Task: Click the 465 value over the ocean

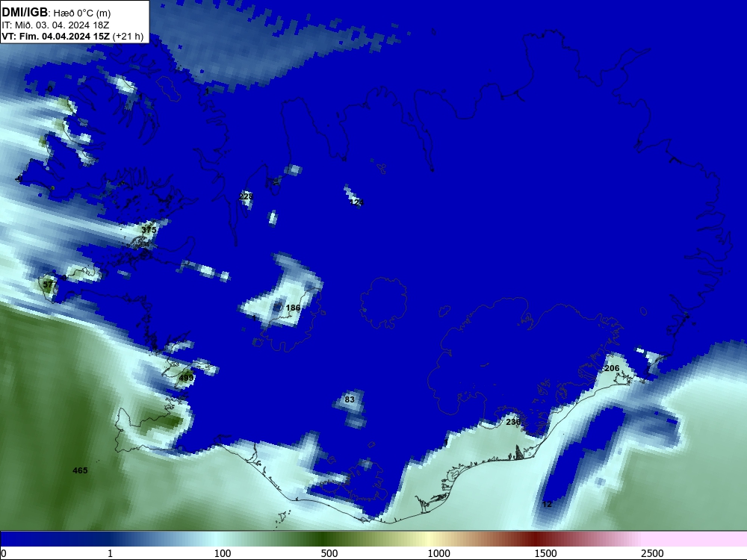Action: [80, 470]
